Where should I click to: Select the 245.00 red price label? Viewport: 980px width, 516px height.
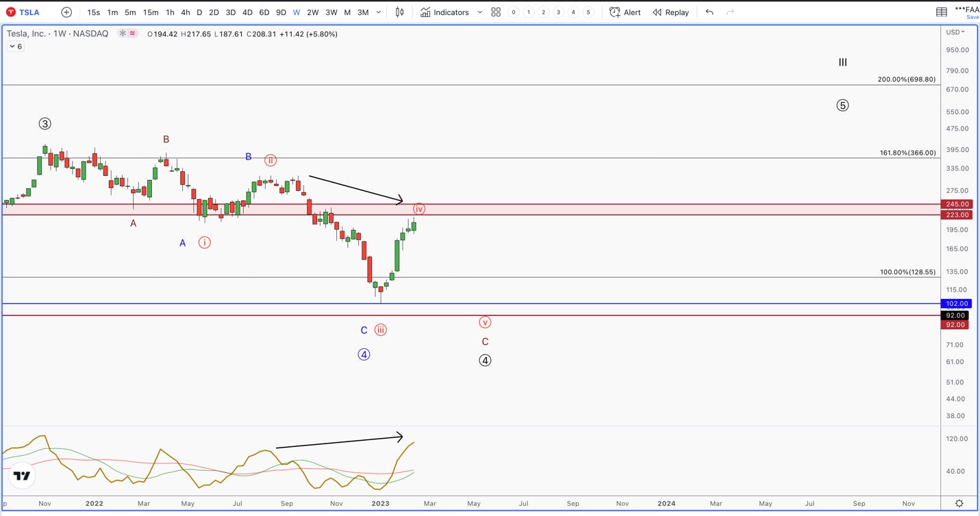957,204
